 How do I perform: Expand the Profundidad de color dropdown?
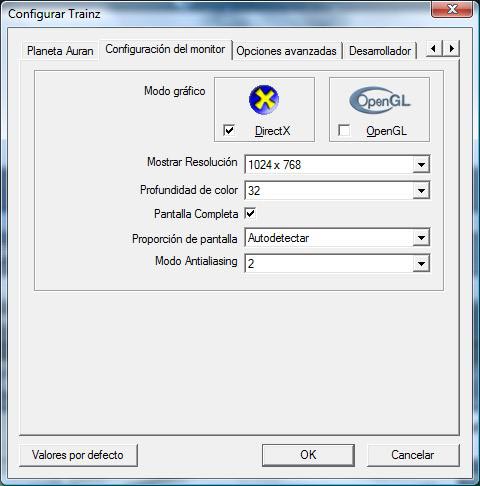tap(421, 190)
